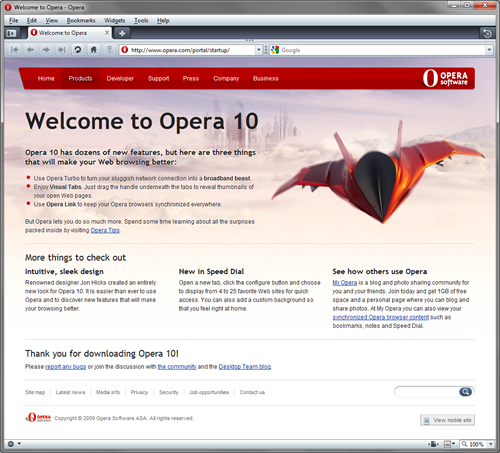Open the File menu
Screen dimensions: 500x453
click(14, 21)
